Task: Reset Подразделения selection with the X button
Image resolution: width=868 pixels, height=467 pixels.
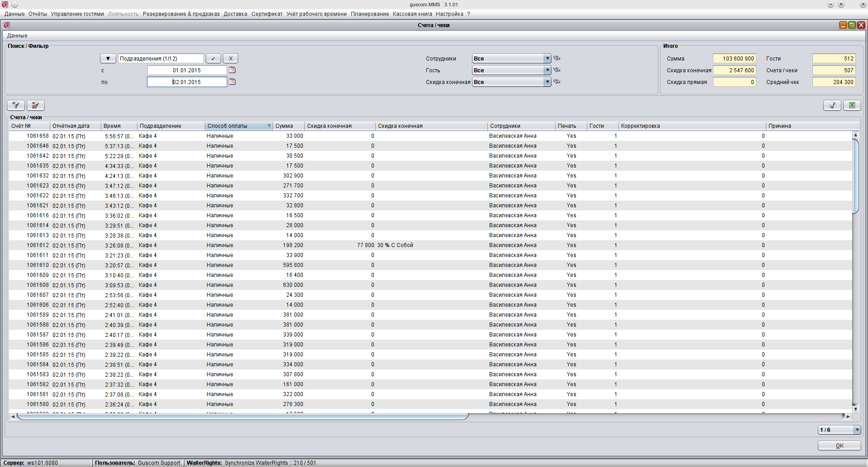Action: [x=231, y=58]
